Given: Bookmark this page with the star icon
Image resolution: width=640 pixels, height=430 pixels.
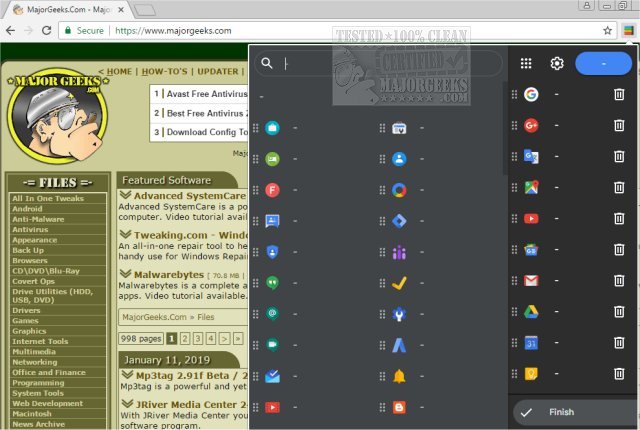Looking at the screenshot, I should pos(607,31).
